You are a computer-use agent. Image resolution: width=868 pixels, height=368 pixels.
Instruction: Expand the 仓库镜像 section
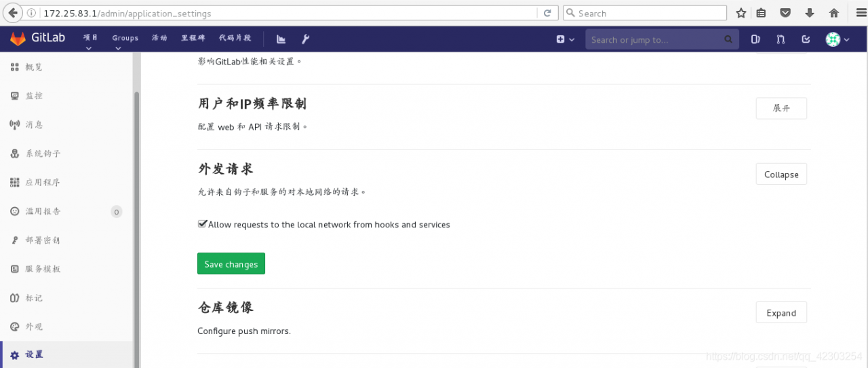click(x=781, y=313)
